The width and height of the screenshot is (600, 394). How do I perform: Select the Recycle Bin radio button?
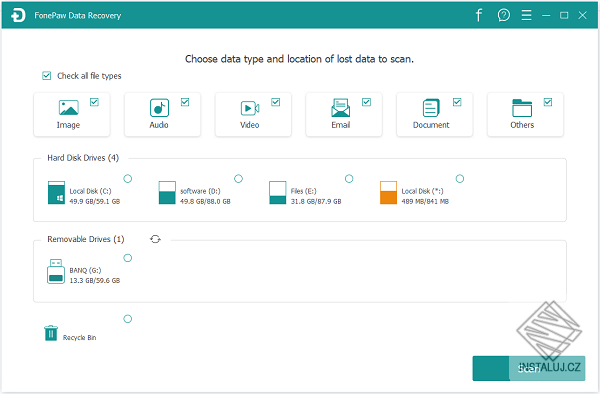click(x=128, y=319)
